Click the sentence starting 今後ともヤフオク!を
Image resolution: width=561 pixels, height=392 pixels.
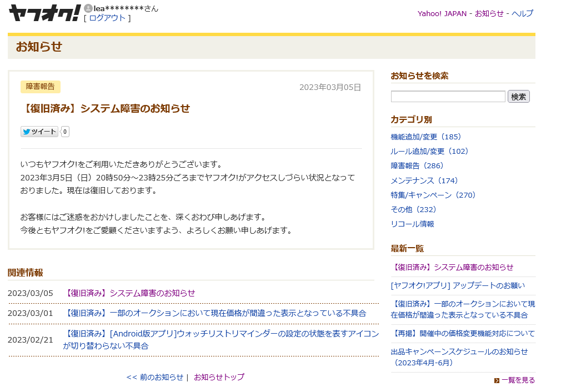157,230
